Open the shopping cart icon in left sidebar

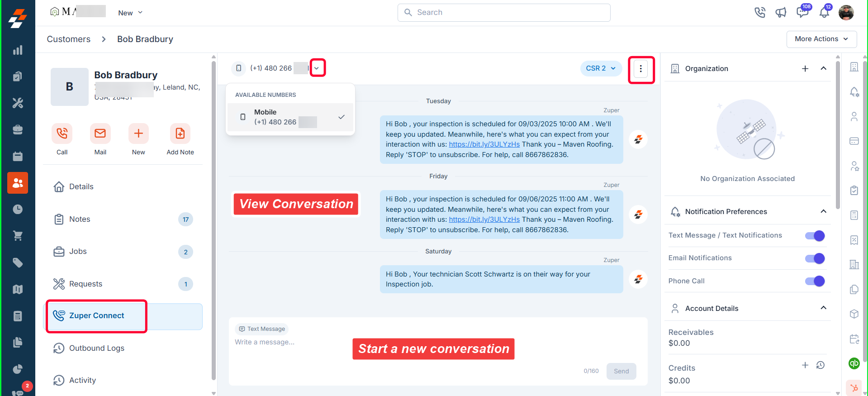coord(18,236)
